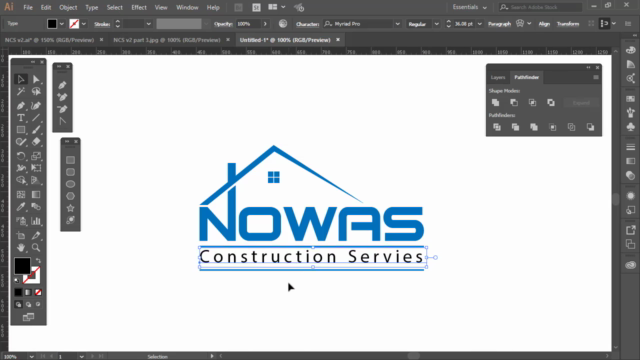Click the fill color swatch in control bar
The height and width of the screenshot is (360, 640).
[x=52, y=24]
